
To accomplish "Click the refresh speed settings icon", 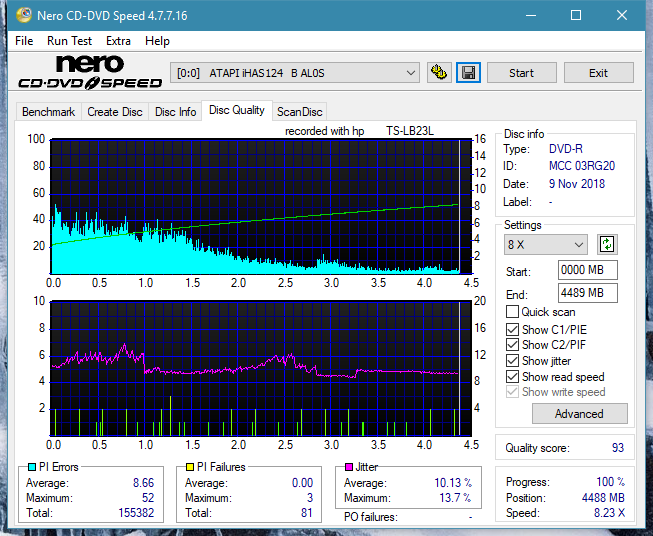I will click(607, 244).
